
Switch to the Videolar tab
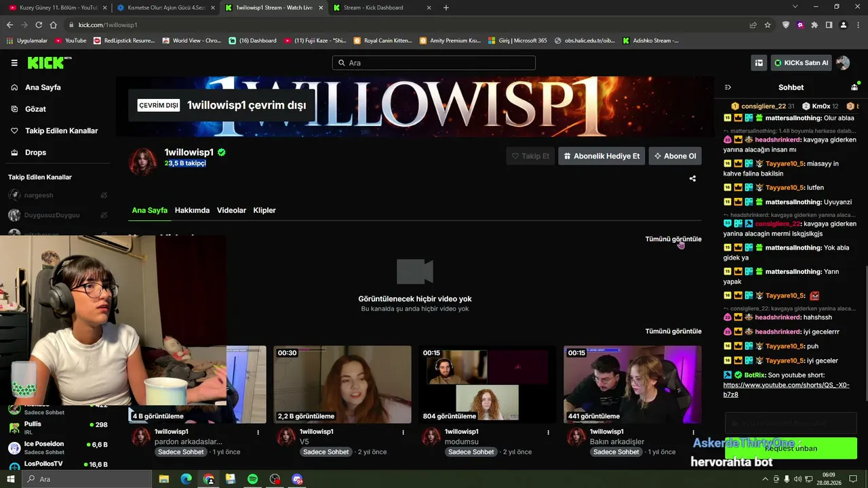coord(231,210)
